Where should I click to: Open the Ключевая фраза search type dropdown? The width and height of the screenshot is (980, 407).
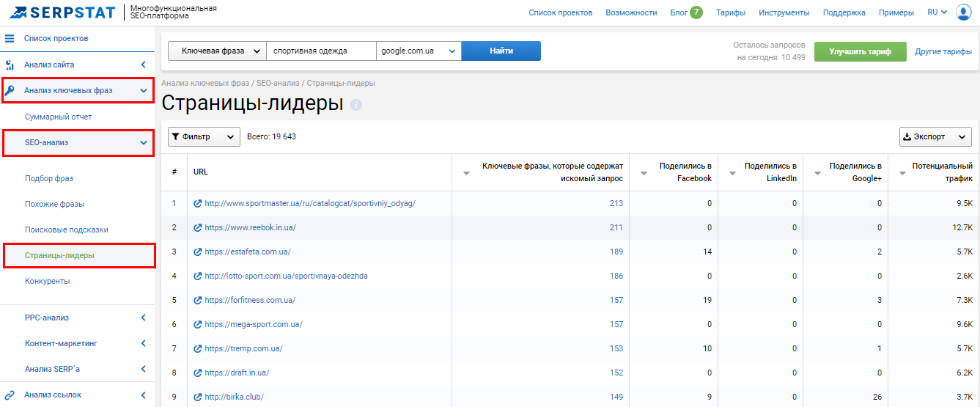(x=217, y=51)
